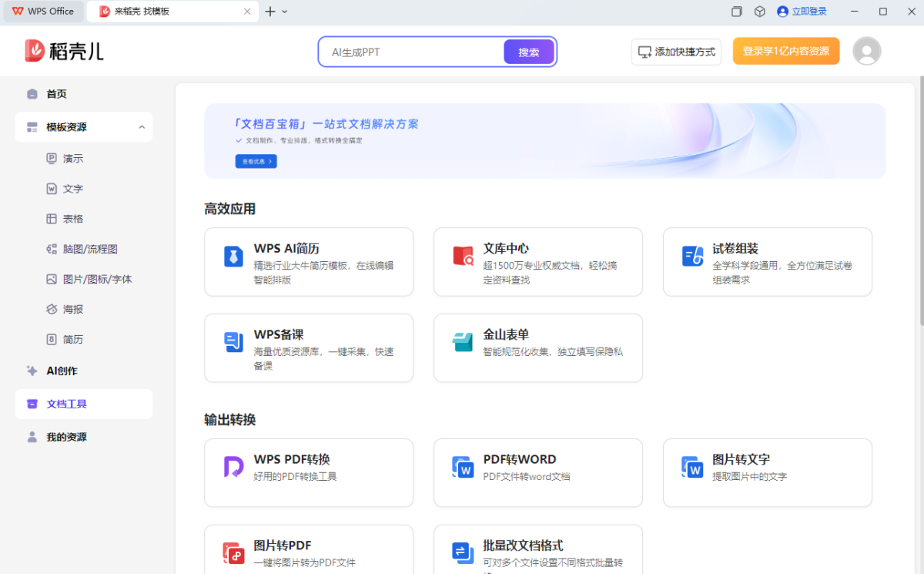Click the 试卷组装 exam builder icon
The image size is (924, 574).
692,257
